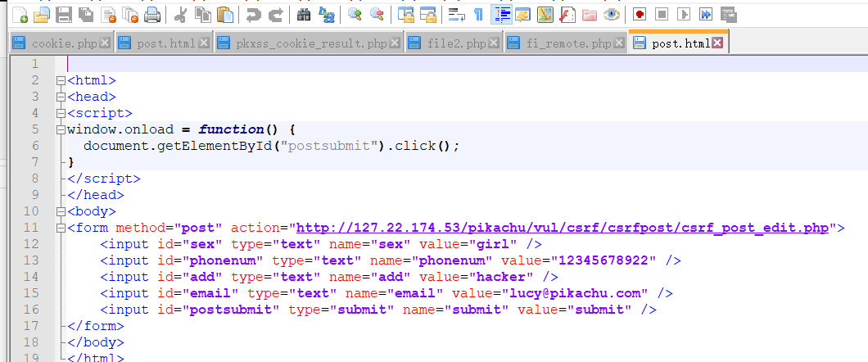Open the Replace dialog toolbar icon
The image size is (868, 362).
327,15
